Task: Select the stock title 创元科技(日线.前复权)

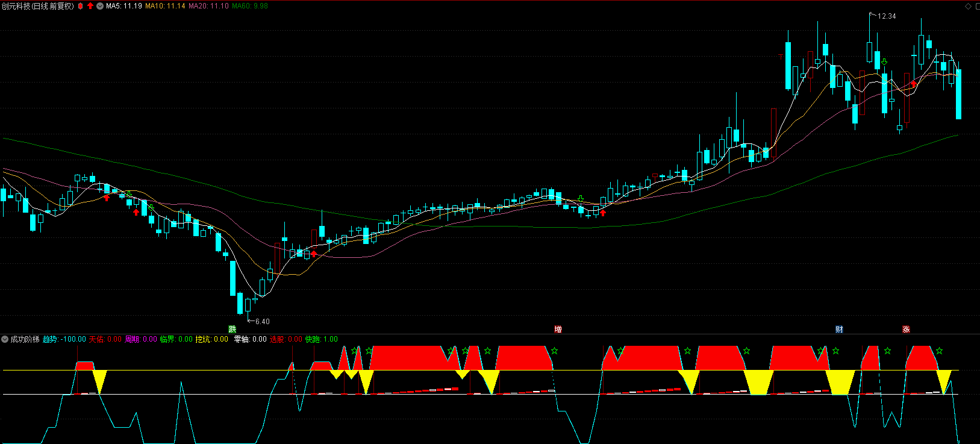Action: (x=38, y=6)
